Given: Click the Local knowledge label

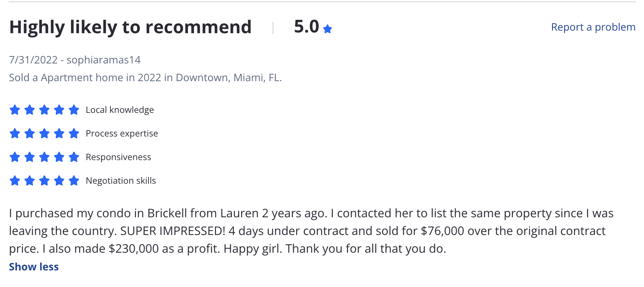Looking at the screenshot, I should pos(120,110).
